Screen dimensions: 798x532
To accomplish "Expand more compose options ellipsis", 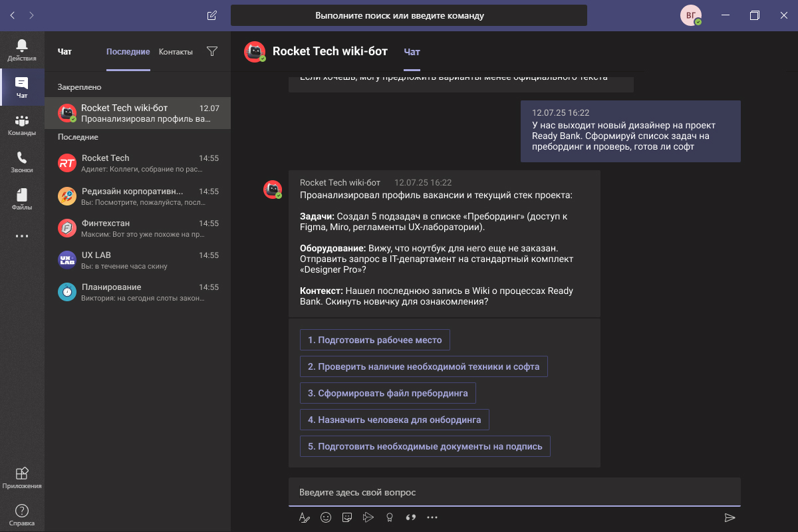I will click(432, 517).
